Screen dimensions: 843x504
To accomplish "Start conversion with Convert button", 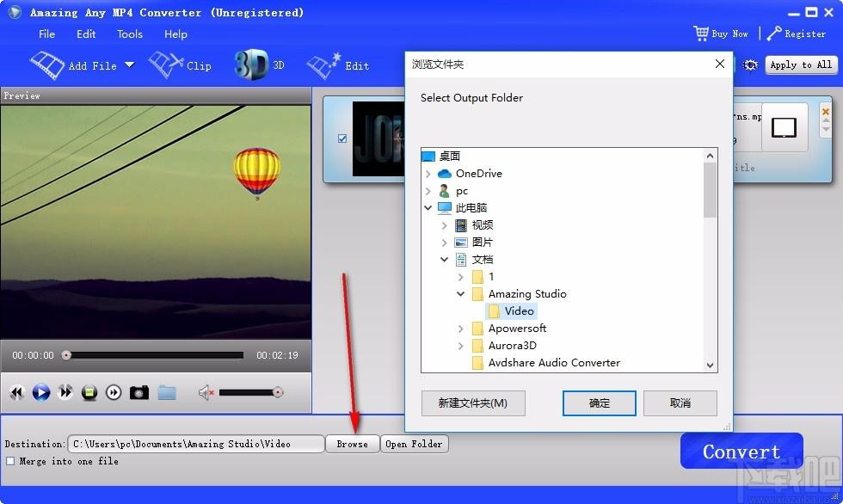I will (741, 452).
